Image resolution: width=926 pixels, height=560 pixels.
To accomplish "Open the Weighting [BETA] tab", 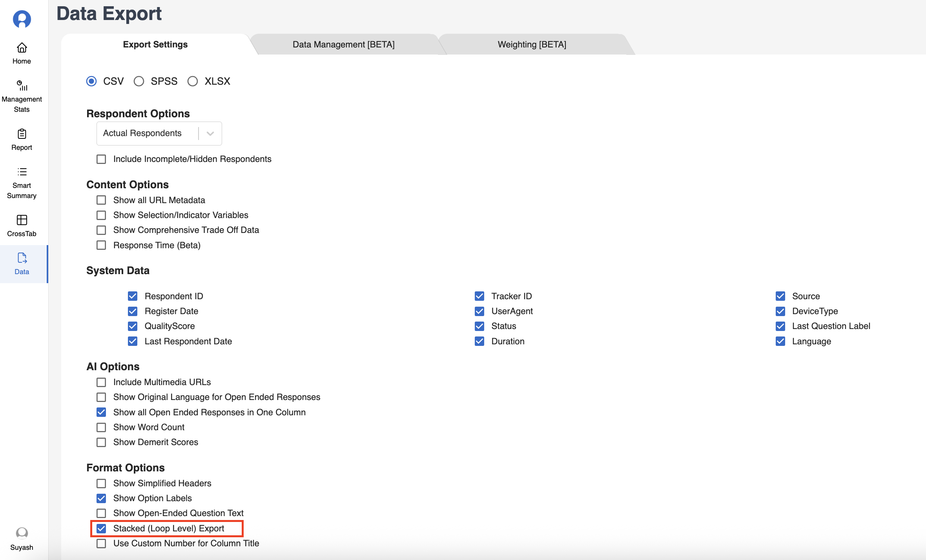I will click(x=532, y=45).
